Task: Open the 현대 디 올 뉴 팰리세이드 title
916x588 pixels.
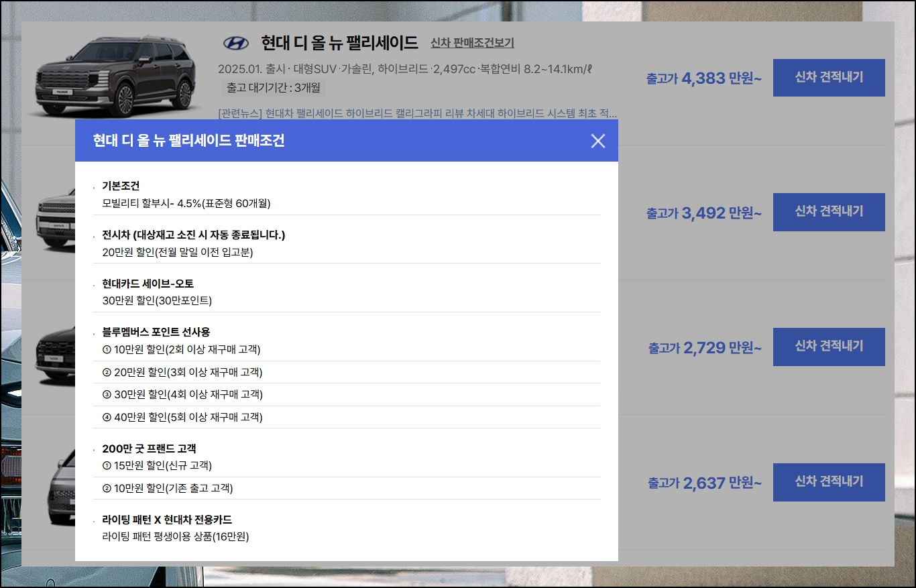Action: [339, 44]
